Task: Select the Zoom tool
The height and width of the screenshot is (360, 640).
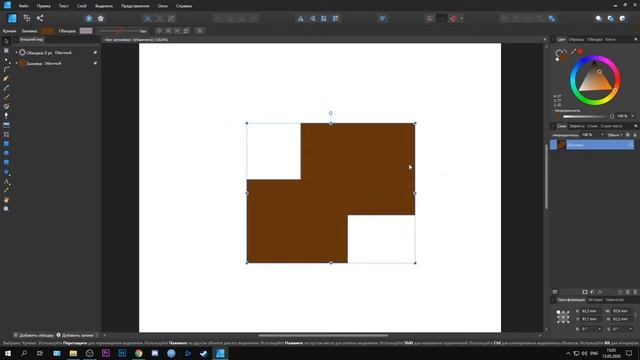Action: click(6, 209)
